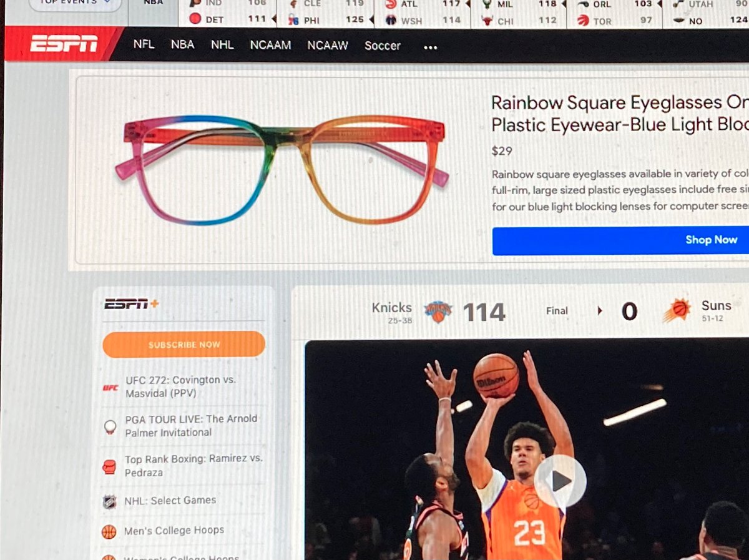Open PHI 125 score row

point(330,20)
